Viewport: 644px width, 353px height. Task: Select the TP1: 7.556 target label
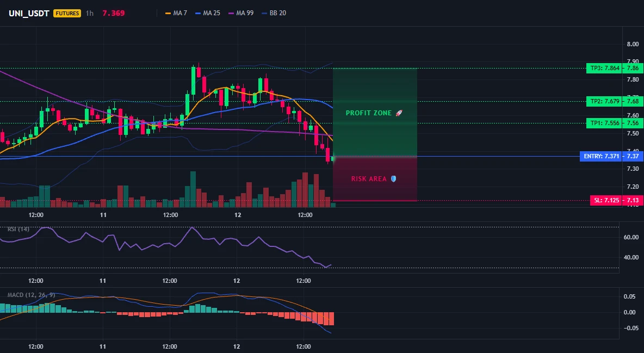click(x=605, y=123)
